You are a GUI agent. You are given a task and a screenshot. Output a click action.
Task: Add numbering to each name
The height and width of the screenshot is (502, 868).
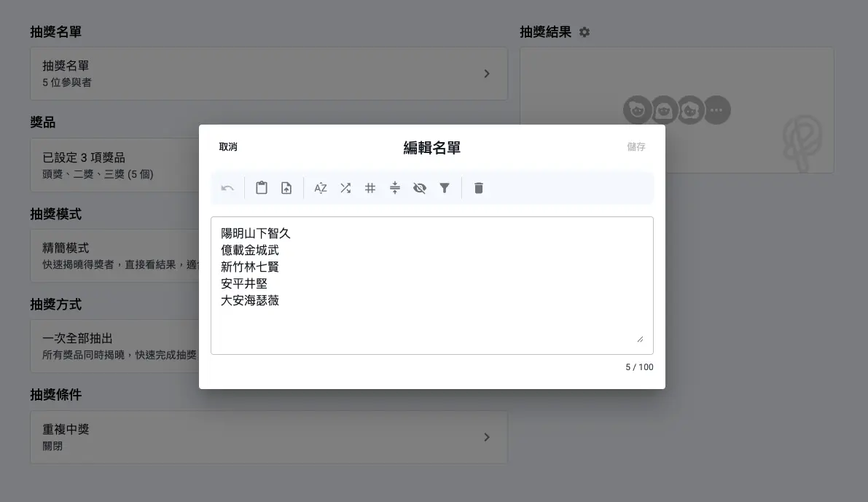370,187
